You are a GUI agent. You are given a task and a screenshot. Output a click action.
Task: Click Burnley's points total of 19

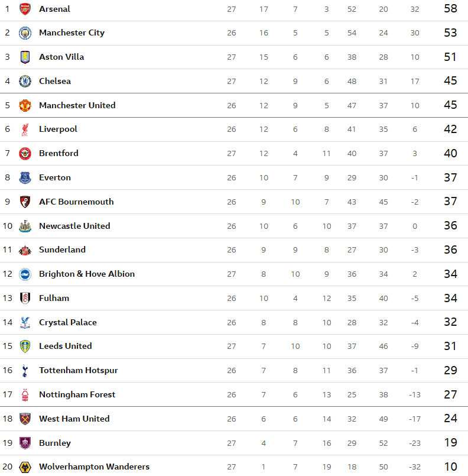450,443
